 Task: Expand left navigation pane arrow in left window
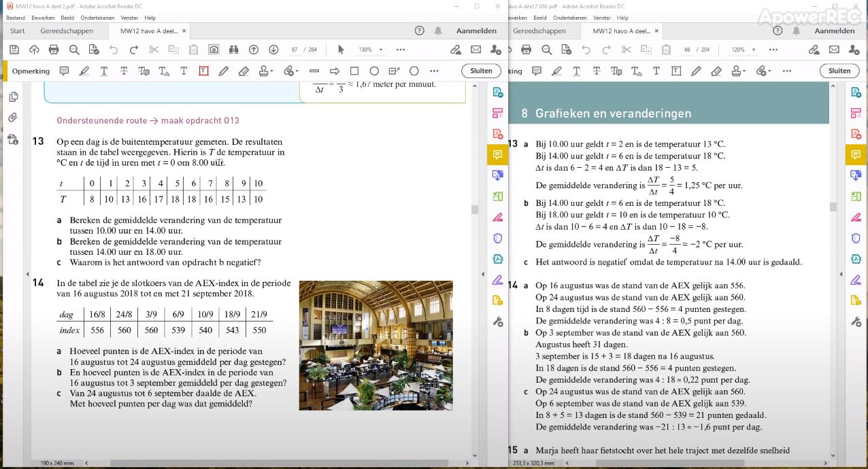[x=28, y=274]
